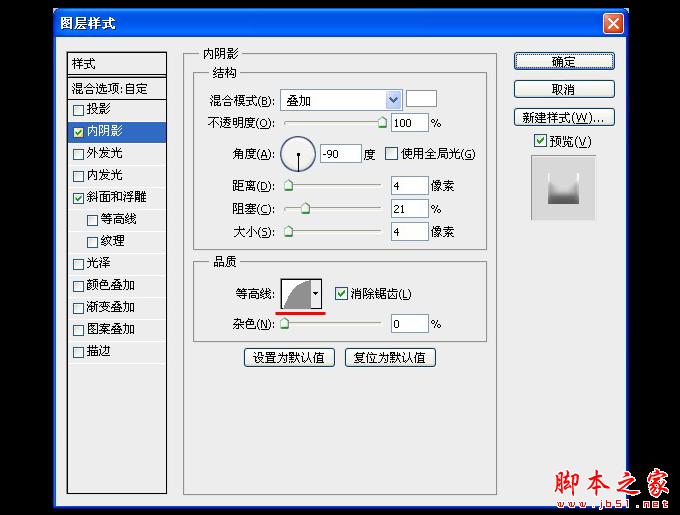The width and height of the screenshot is (680, 515).
Task: Click the contour curve thumbnail
Action: click(x=297, y=294)
